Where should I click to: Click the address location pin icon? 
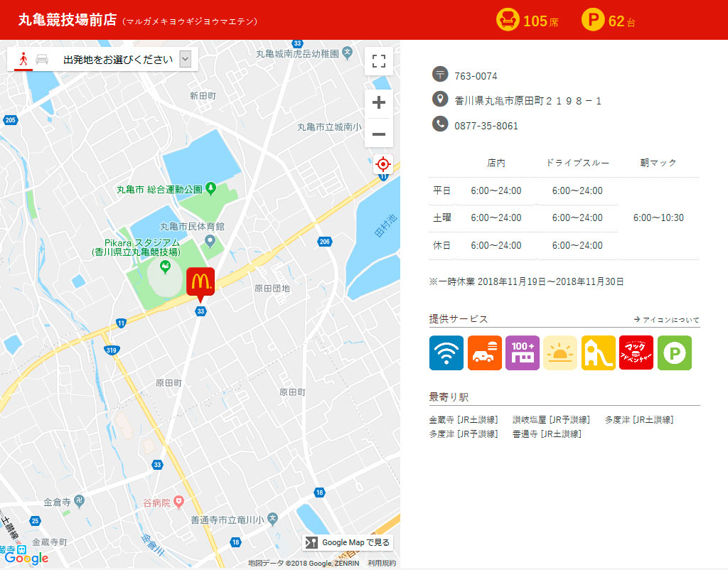[x=440, y=99]
